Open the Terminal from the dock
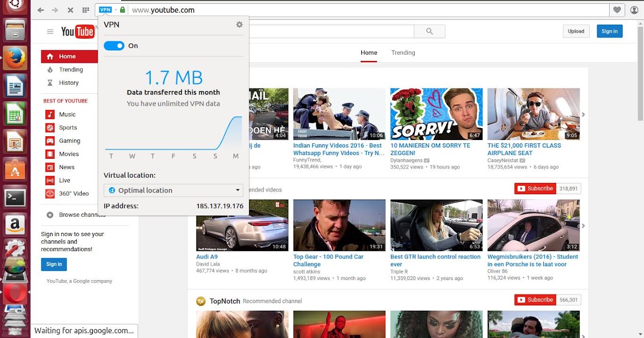Viewport: 644px width, 338px height. tap(14, 198)
